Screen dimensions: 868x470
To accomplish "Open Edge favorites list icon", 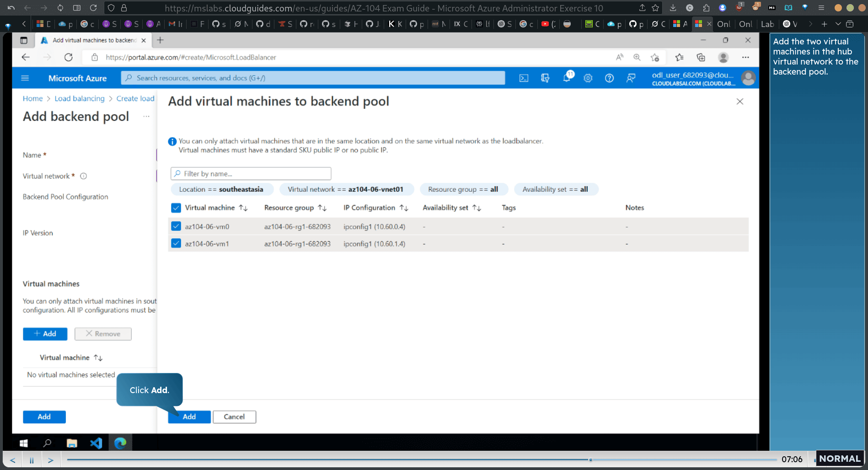I will pos(679,57).
